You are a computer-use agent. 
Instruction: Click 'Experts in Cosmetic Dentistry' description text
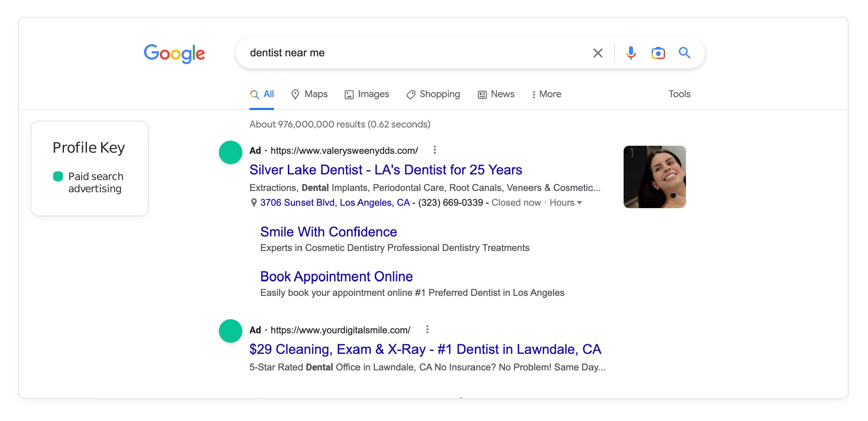pyautogui.click(x=395, y=248)
